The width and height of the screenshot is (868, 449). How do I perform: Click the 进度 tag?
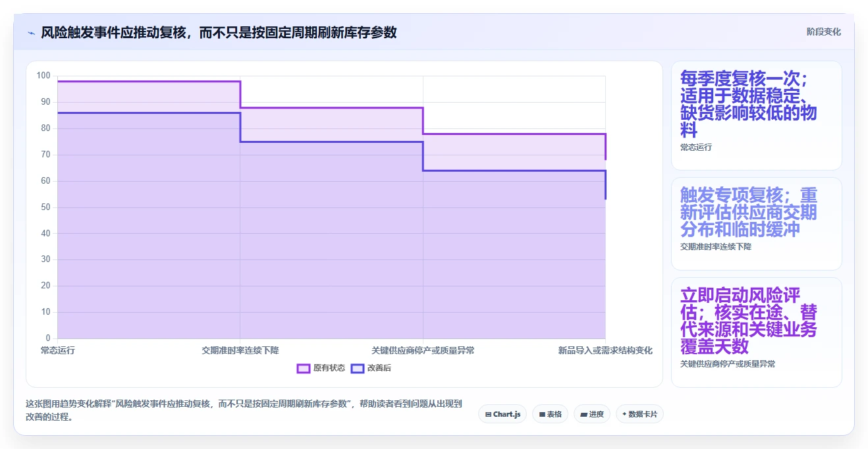coord(591,414)
